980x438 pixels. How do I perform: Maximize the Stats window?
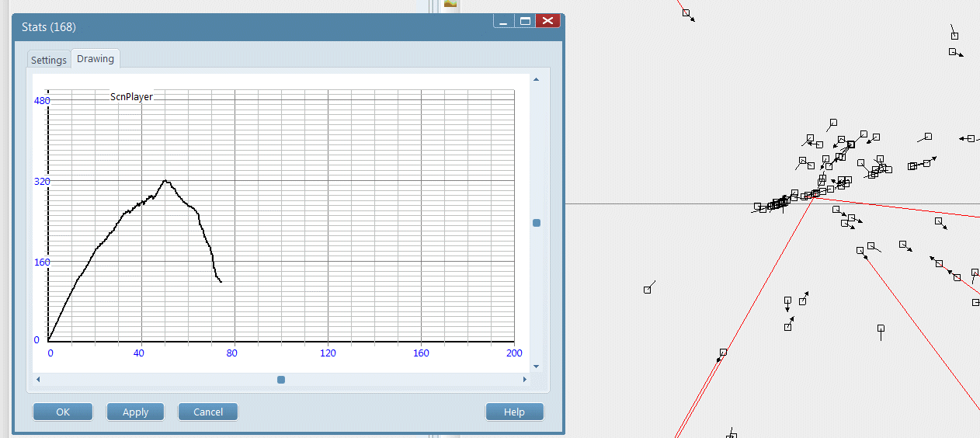(525, 21)
